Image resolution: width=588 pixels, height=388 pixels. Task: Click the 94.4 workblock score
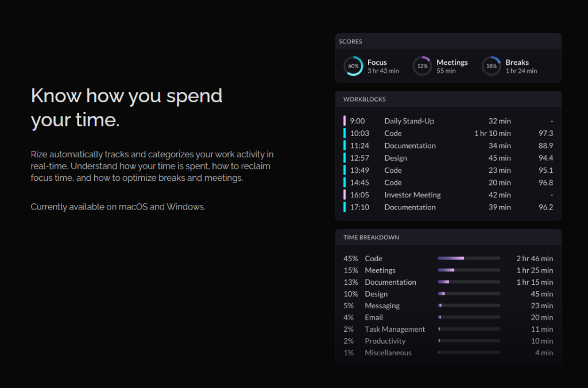pyautogui.click(x=546, y=158)
